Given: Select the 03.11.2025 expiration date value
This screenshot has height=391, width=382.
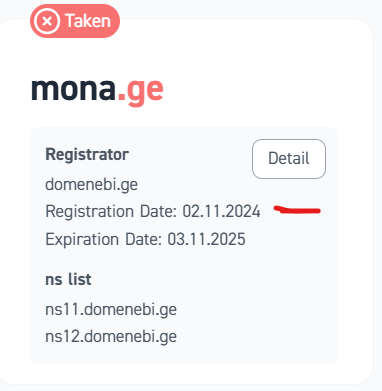Looking at the screenshot, I should (x=206, y=239).
